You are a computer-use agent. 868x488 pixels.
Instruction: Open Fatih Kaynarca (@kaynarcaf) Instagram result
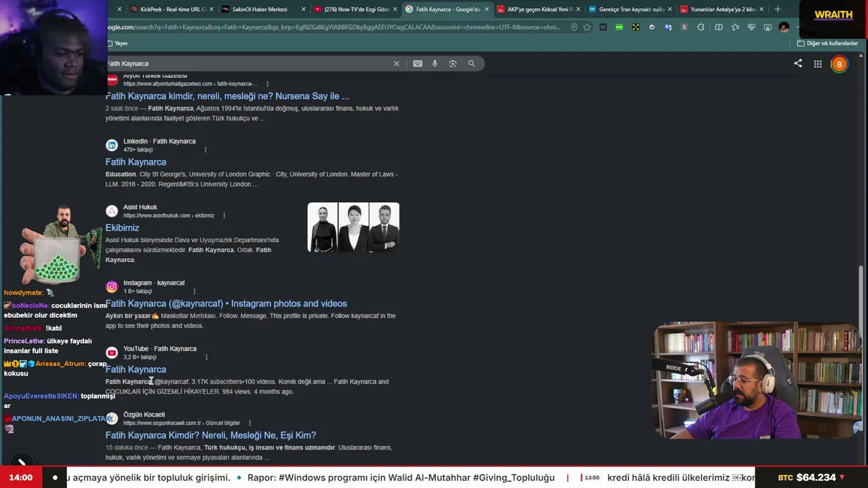(226, 304)
